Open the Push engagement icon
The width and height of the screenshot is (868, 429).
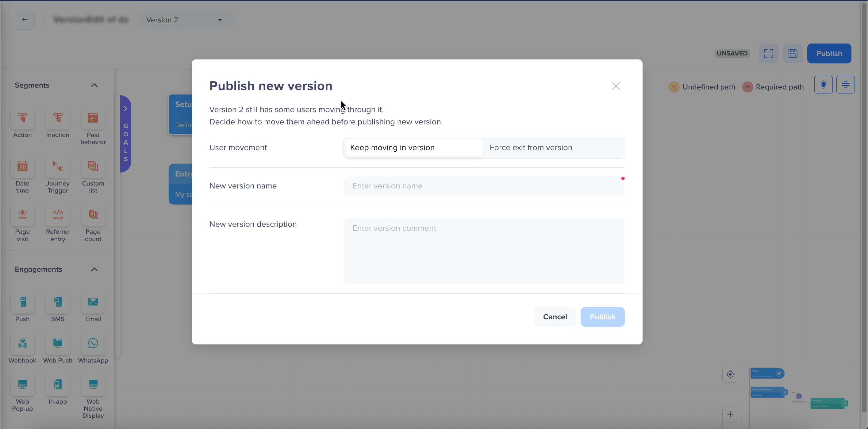click(x=22, y=302)
